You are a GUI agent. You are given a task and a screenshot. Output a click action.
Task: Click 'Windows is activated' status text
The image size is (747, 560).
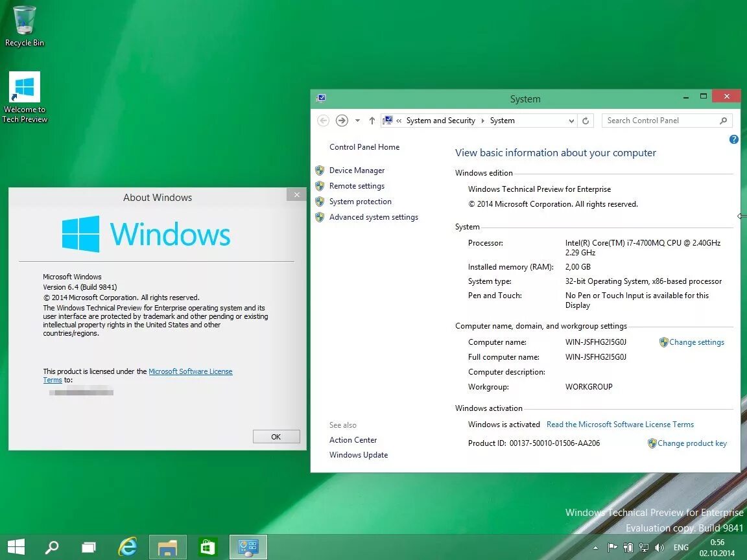click(504, 425)
